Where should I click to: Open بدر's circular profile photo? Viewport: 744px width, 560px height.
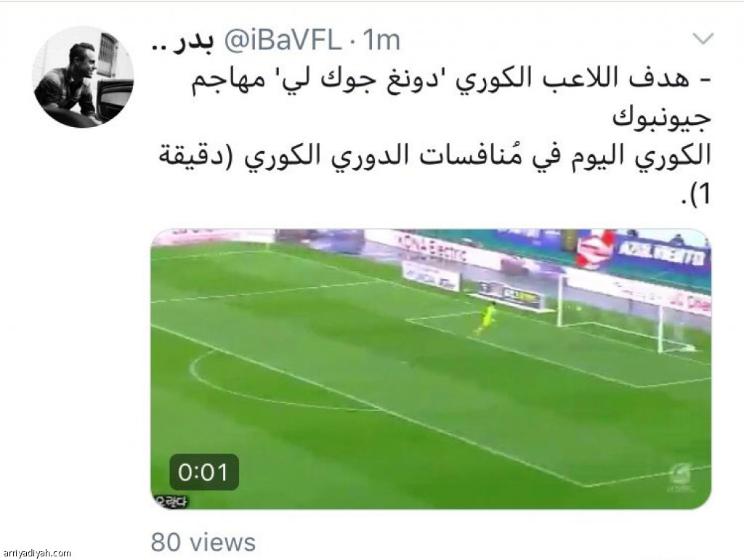pyautogui.click(x=83, y=77)
